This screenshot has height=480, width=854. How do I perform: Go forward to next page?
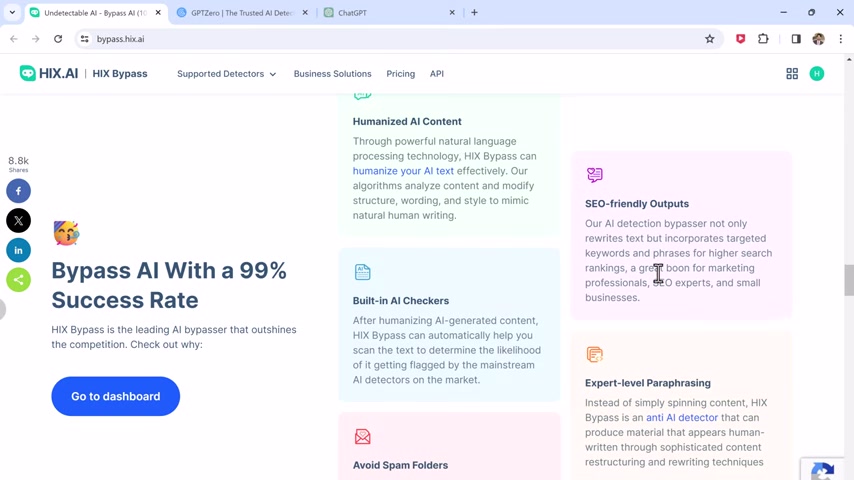35,39
